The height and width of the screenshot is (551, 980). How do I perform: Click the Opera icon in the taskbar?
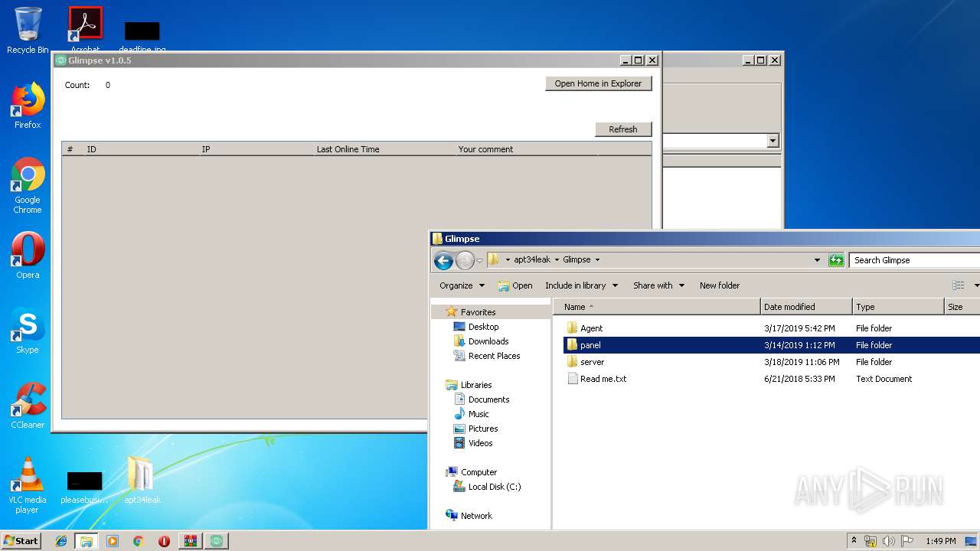tap(164, 541)
